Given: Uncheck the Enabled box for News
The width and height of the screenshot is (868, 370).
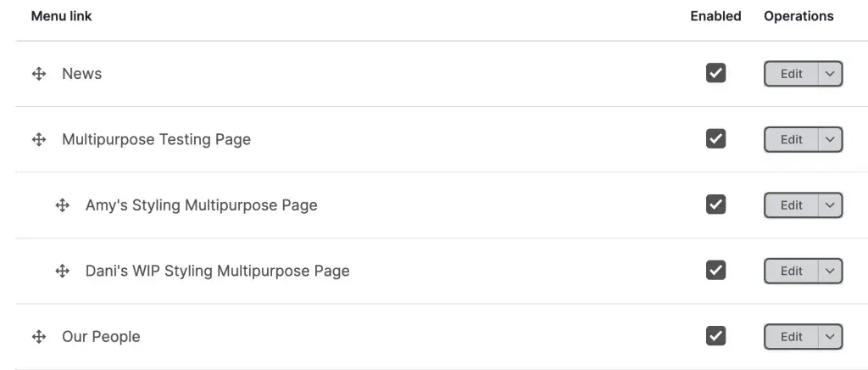Looking at the screenshot, I should [715, 74].
